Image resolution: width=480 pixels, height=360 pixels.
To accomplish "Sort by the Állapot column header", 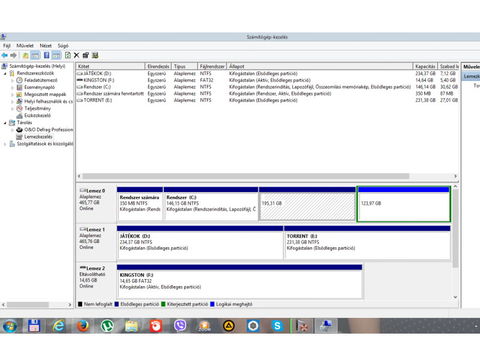I will click(x=320, y=66).
